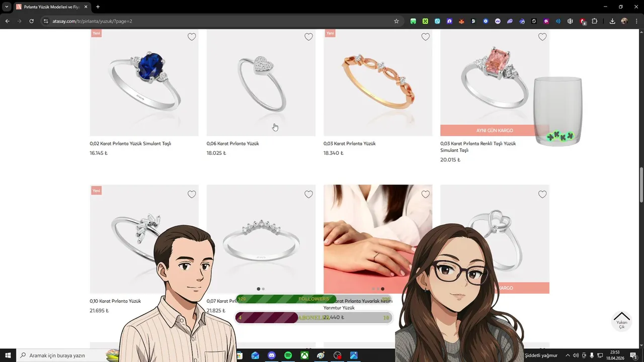Favorite the 0,07 Karat tiara ring

pyautogui.click(x=308, y=195)
